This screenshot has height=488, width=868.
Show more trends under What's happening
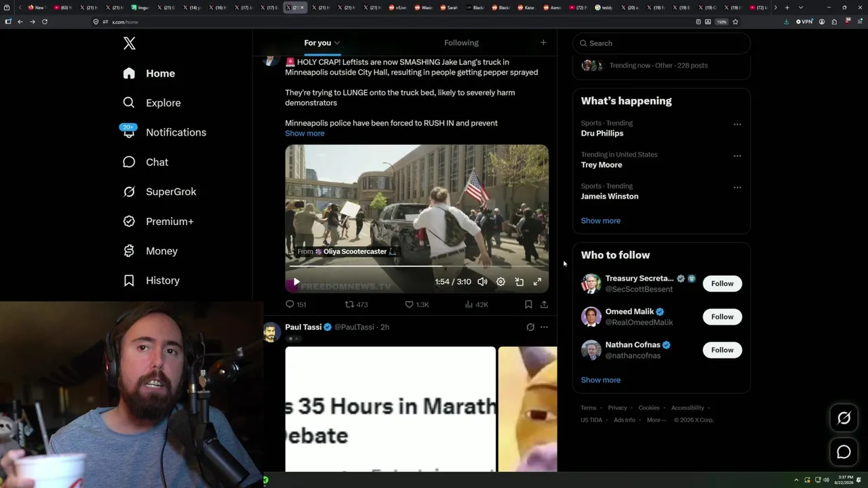coord(601,221)
